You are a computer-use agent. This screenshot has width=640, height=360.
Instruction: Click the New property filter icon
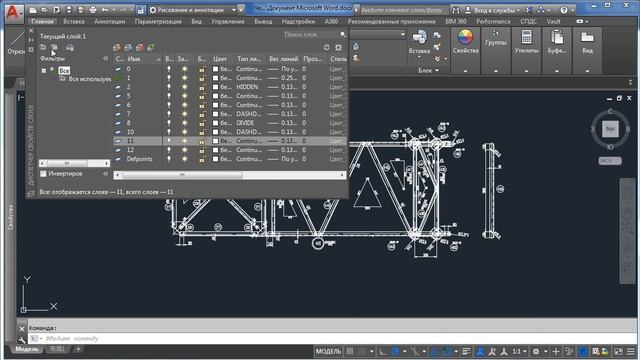coord(43,48)
